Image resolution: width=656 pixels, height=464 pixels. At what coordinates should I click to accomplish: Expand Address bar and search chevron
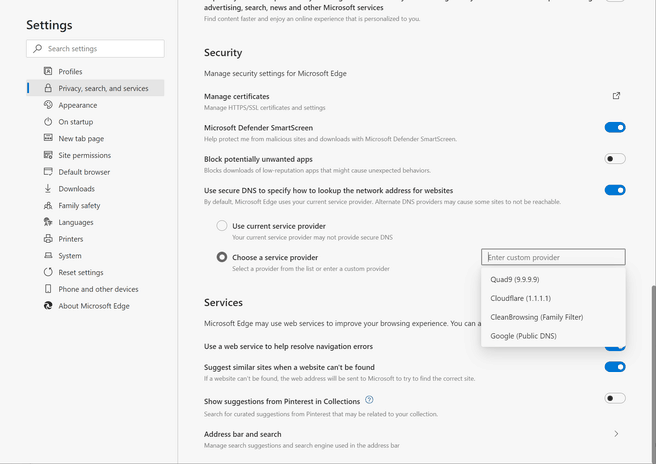616,433
